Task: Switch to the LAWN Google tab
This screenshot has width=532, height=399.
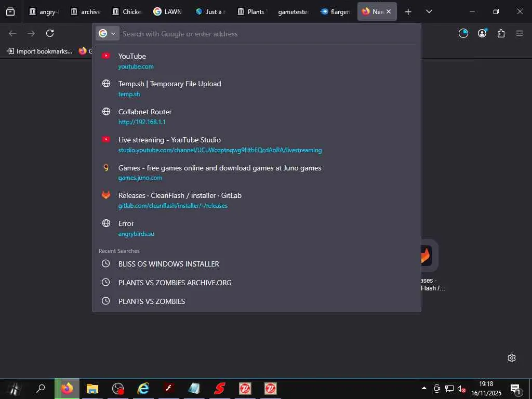Action: (168, 12)
